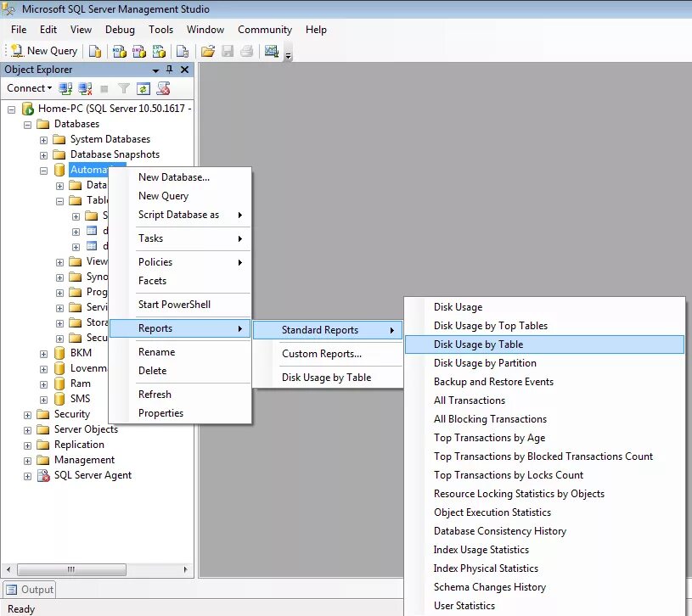Open the Window menu

coord(205,30)
